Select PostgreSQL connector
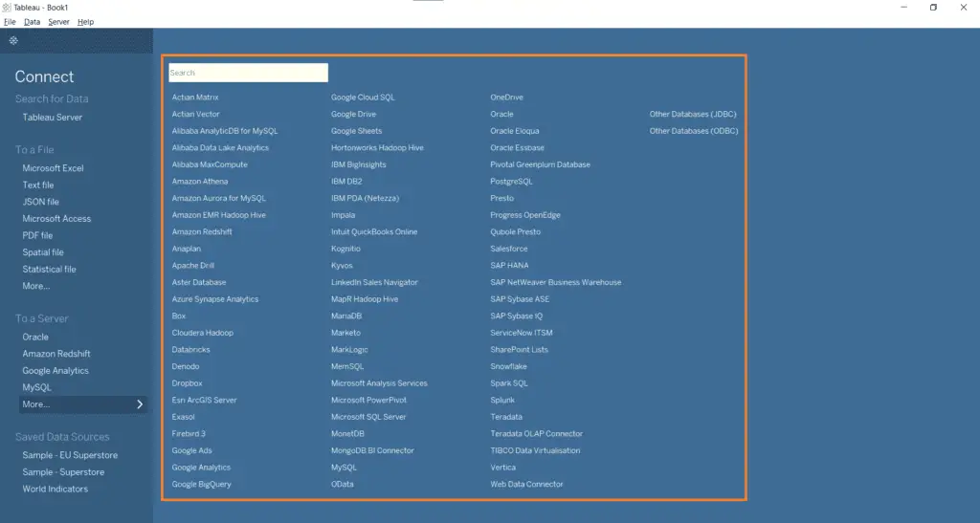 [511, 182]
